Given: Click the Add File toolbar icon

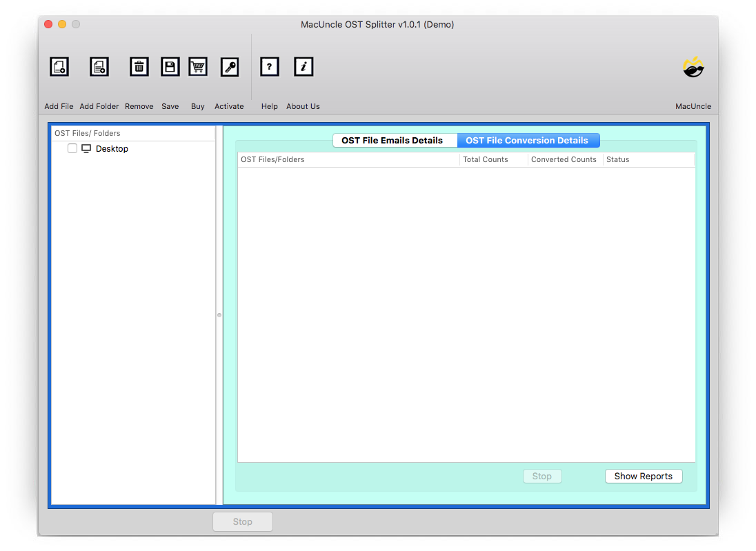Looking at the screenshot, I should pyautogui.click(x=59, y=67).
